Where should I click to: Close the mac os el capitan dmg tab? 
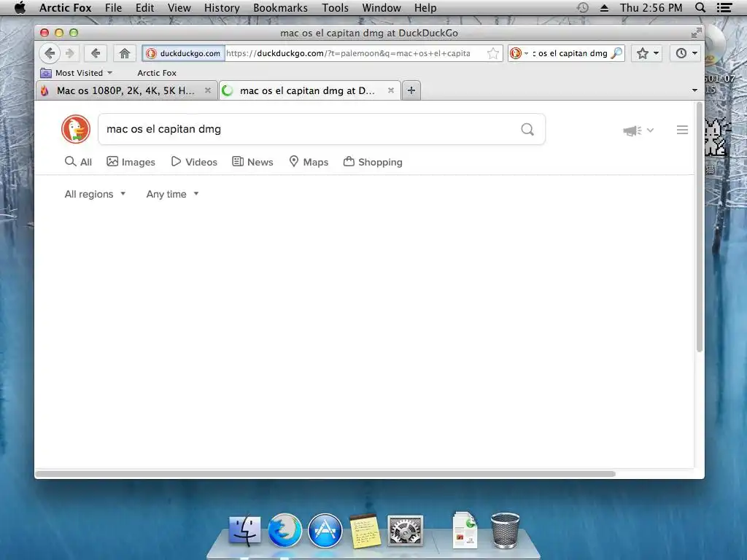coord(391,90)
